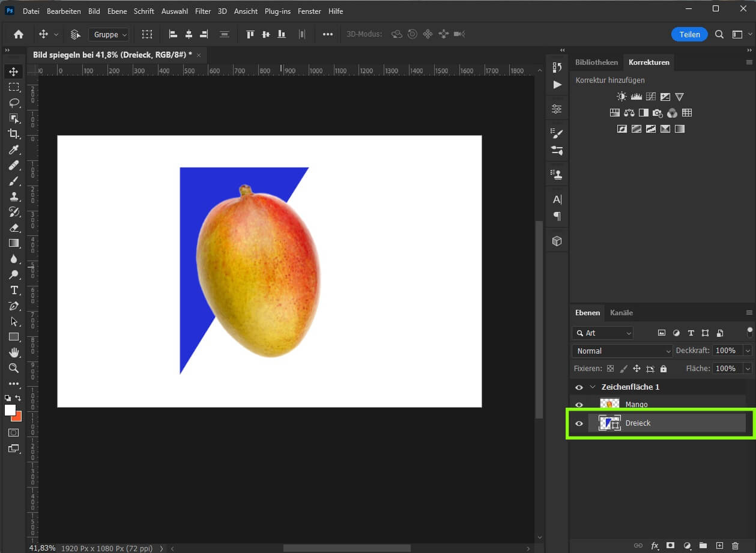
Task: Select the Horizontal Type tool
Action: pos(13,290)
